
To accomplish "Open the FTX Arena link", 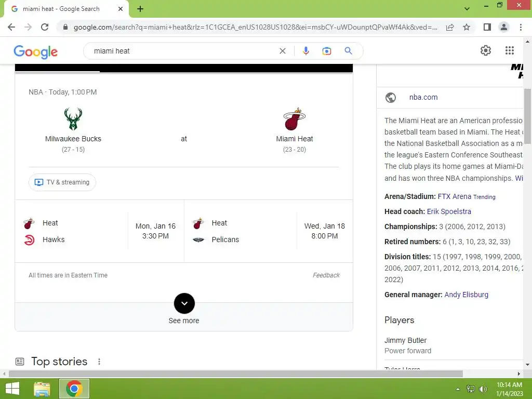I will pyautogui.click(x=454, y=196).
